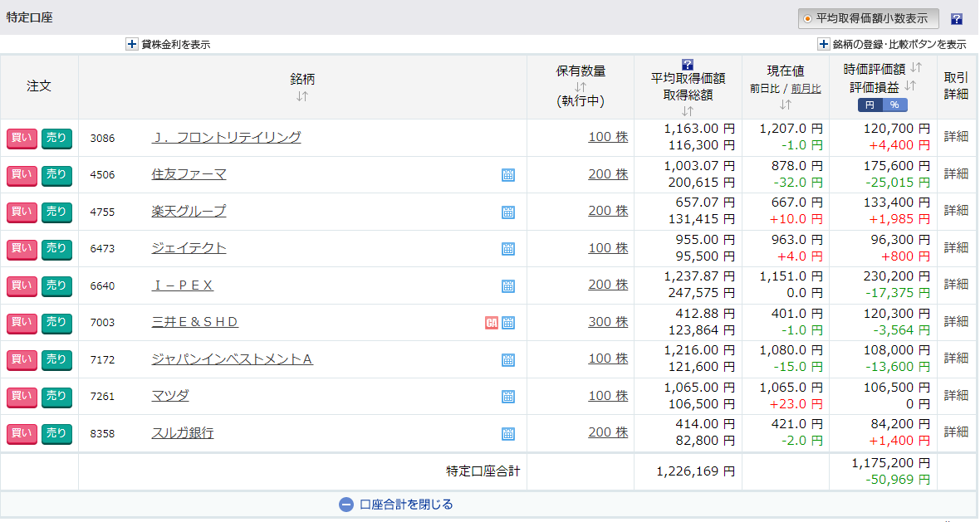Click 買い button for ジェイテクト
Viewport: 980px width, 522px height.
pos(22,249)
